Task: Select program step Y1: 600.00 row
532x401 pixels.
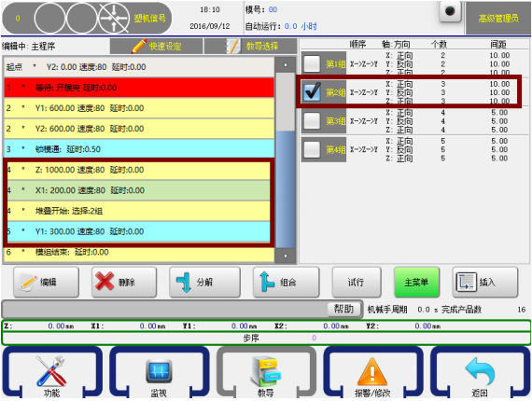Action: tap(139, 108)
